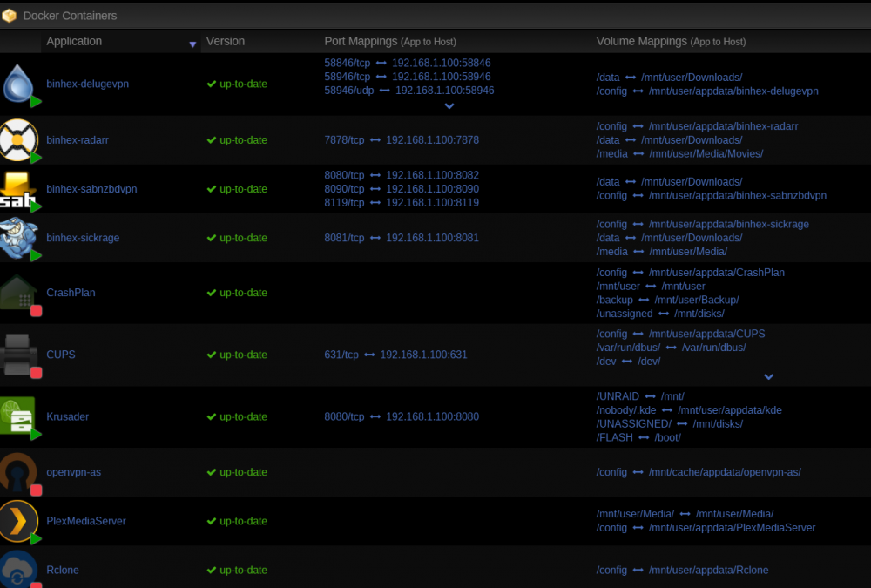The height and width of the screenshot is (588, 871).
Task: Click the PlexMediaServer chevron icon
Action: (18, 521)
